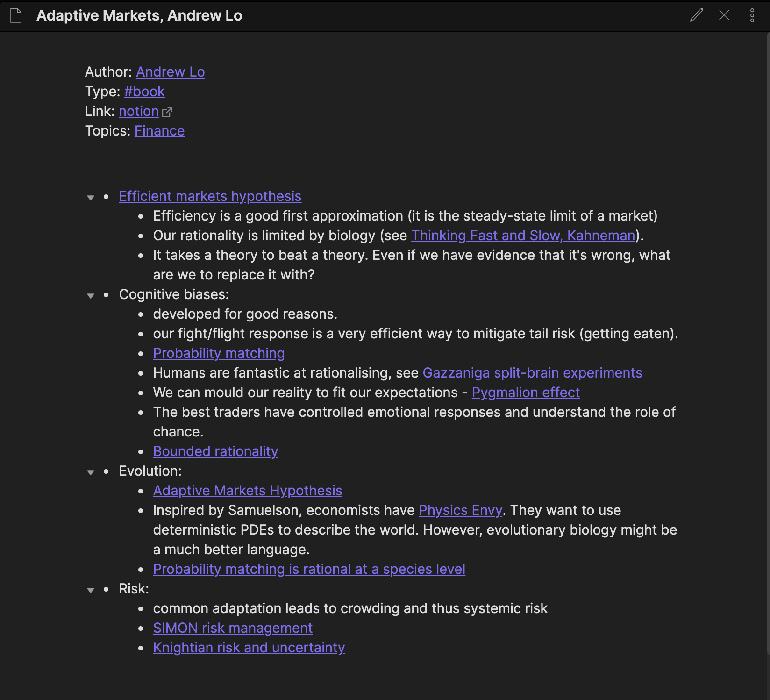The height and width of the screenshot is (700, 770).
Task: Follow the Efficient markets hypothesis link
Action: click(x=210, y=196)
